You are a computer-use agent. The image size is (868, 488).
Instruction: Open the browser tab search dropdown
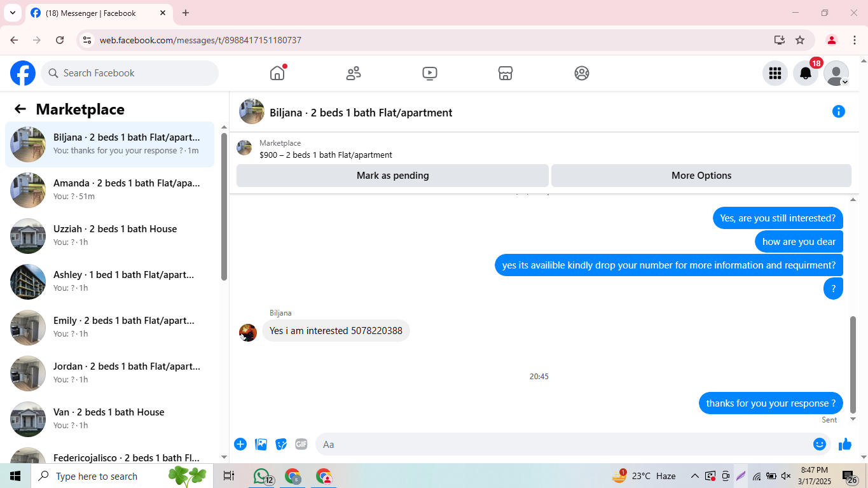point(12,13)
